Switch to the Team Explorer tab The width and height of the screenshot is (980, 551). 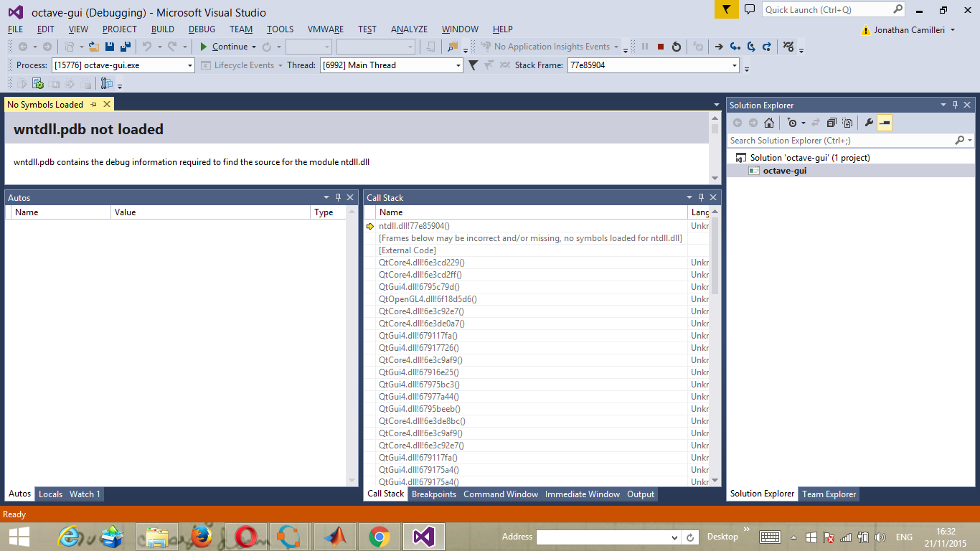tap(829, 494)
